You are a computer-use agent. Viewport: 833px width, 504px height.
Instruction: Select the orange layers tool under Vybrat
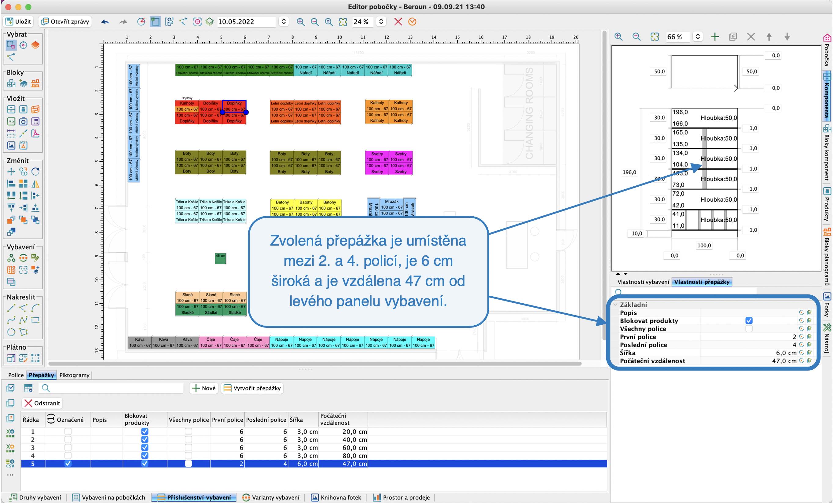[35, 45]
